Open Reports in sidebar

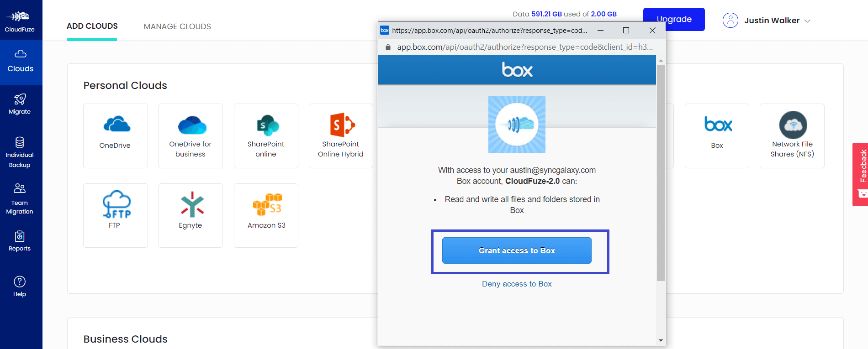(x=20, y=241)
